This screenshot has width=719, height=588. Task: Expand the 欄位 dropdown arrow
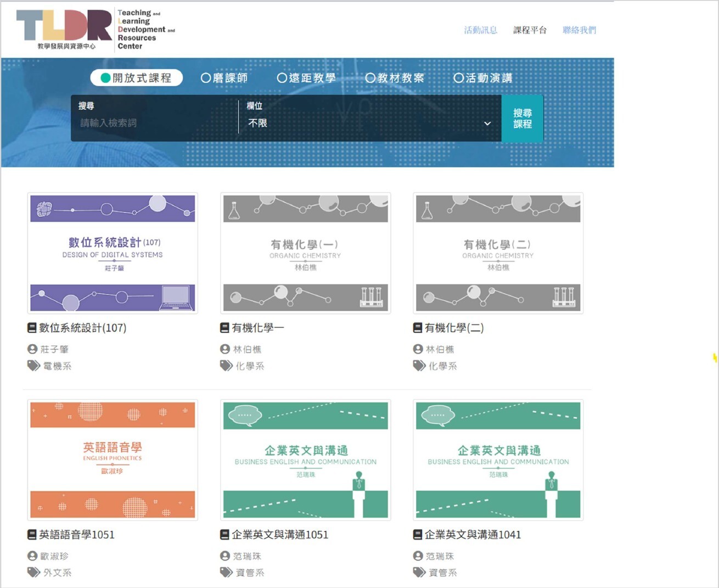point(487,124)
